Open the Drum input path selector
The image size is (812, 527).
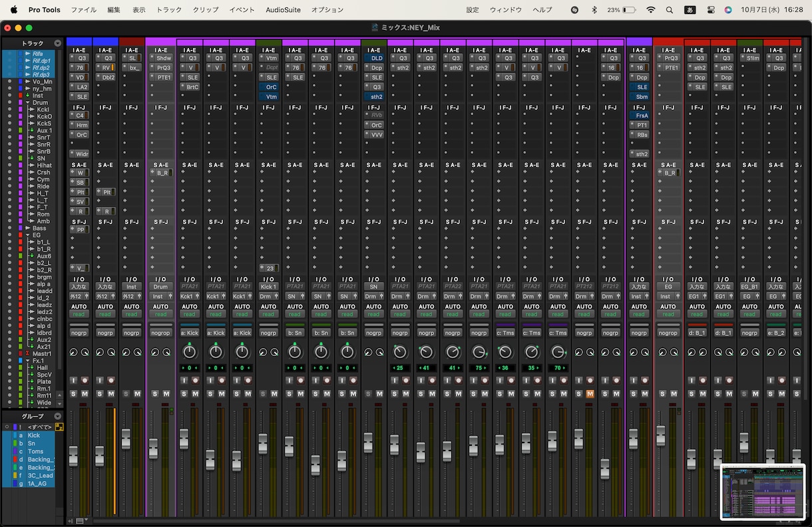pyautogui.click(x=160, y=287)
